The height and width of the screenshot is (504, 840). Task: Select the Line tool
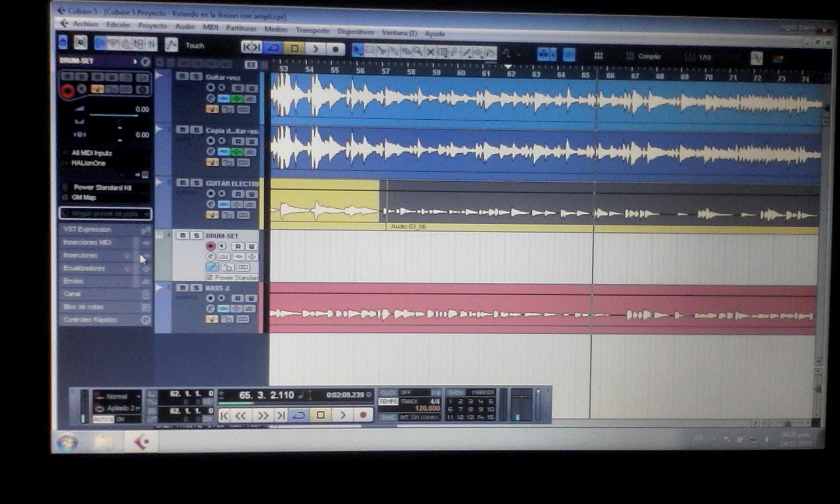coord(467,52)
